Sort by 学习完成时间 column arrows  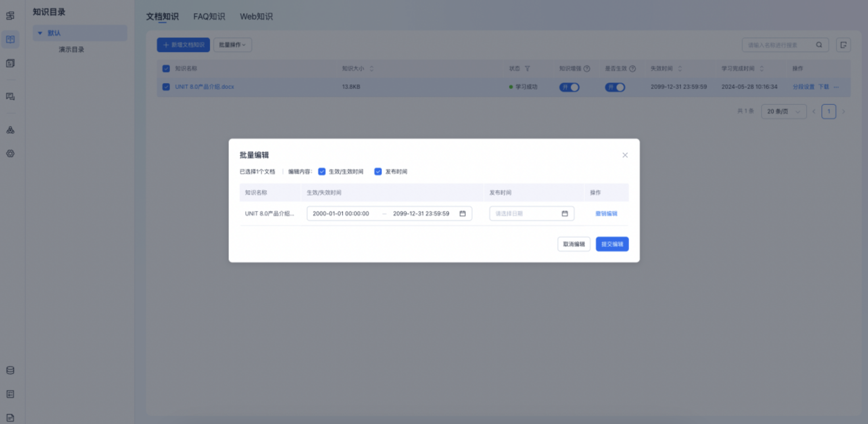click(762, 69)
